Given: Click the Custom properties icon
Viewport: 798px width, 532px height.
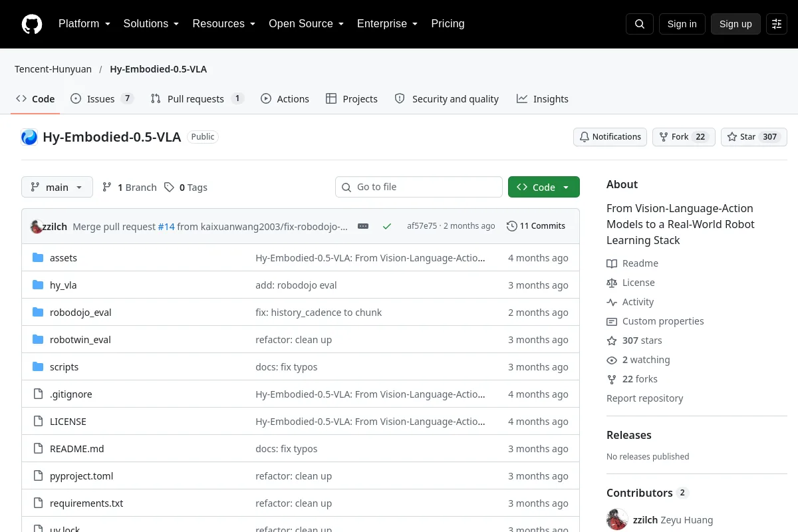Looking at the screenshot, I should tap(612, 321).
